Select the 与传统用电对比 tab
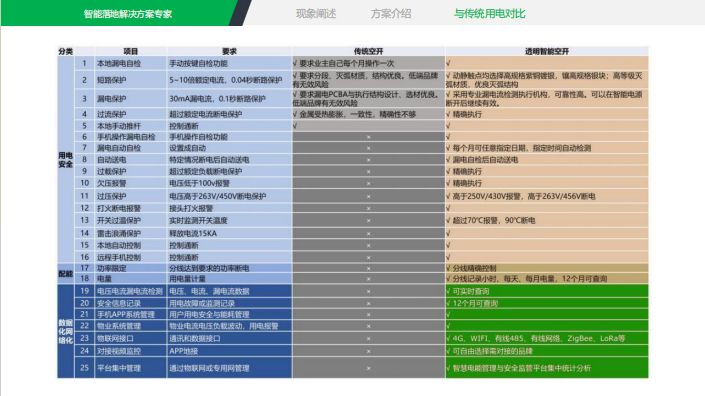The width and height of the screenshot is (705, 396). pyautogui.click(x=489, y=13)
